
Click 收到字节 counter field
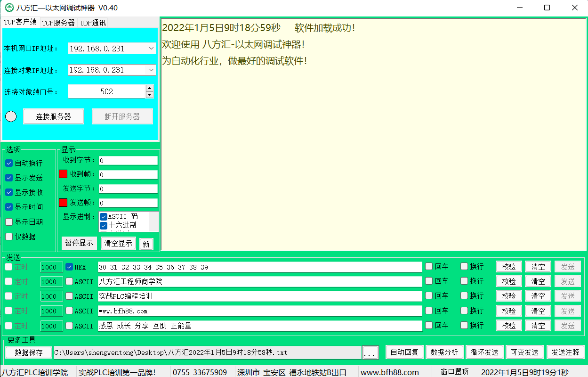[x=128, y=160]
